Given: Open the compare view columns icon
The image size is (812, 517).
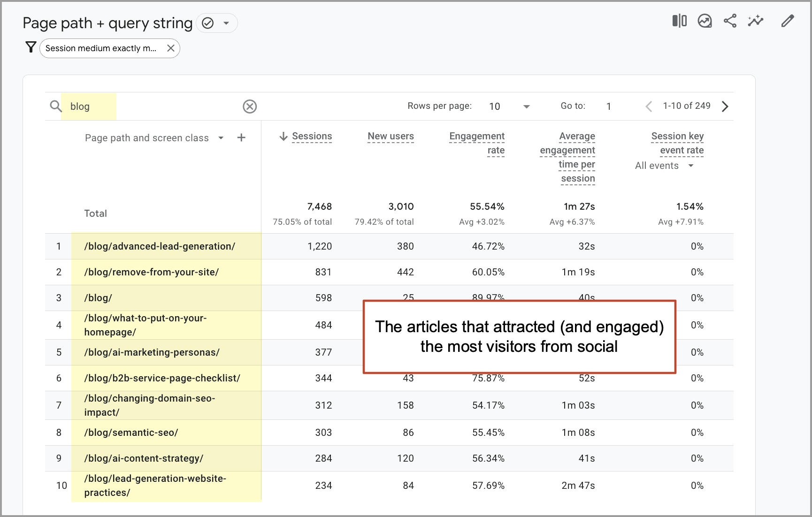Looking at the screenshot, I should click(x=679, y=21).
